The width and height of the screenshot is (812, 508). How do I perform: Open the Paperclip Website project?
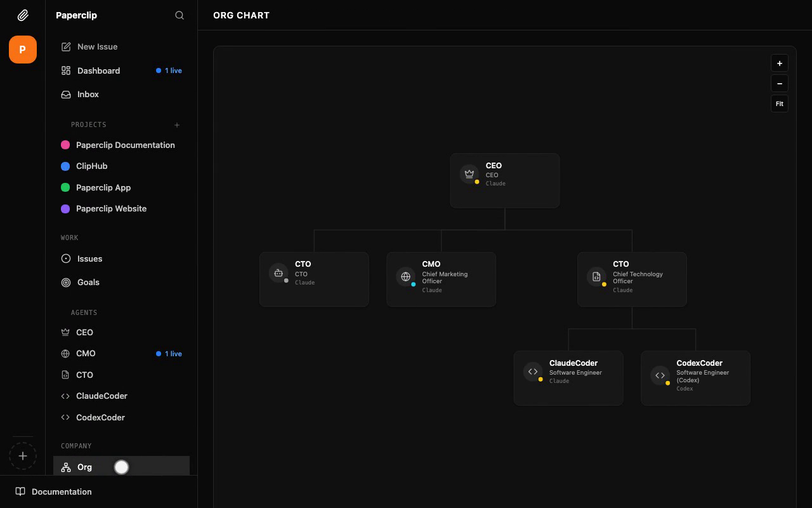[121, 208]
